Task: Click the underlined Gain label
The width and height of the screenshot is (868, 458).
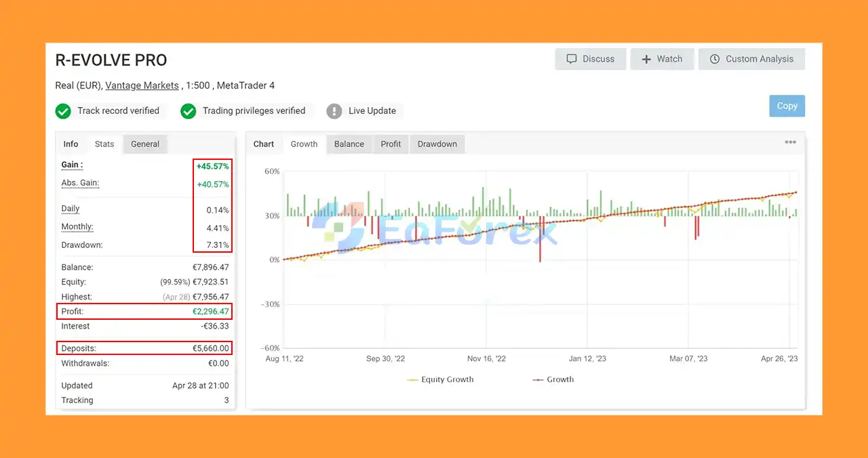Action: [x=72, y=165]
